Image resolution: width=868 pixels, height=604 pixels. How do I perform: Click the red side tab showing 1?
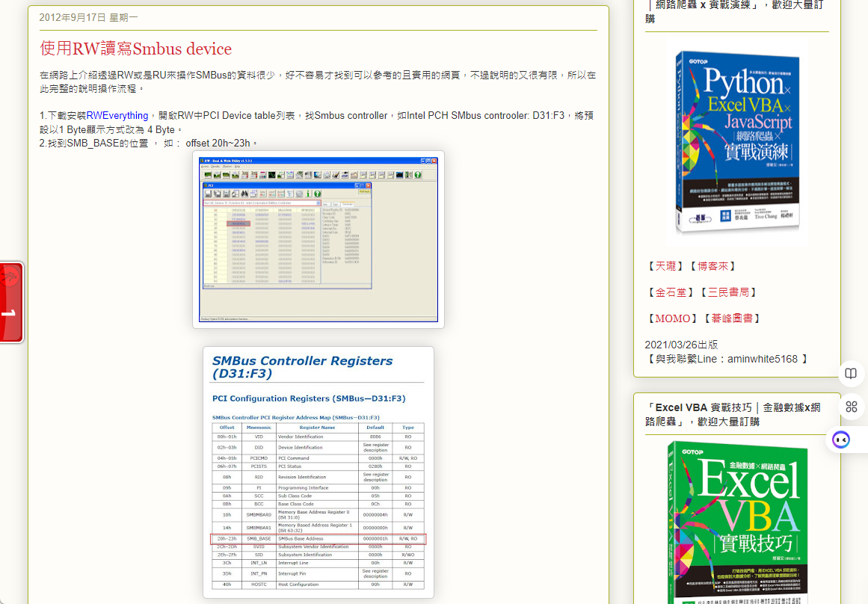(11, 302)
